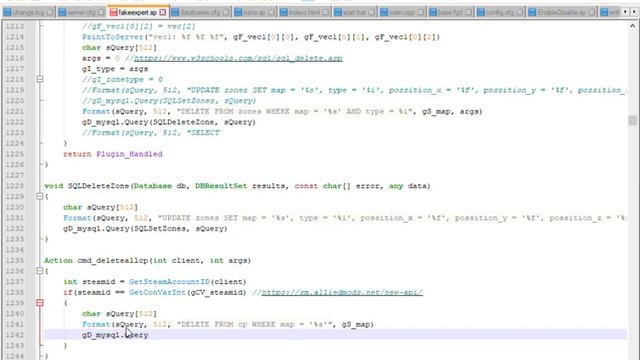This screenshot has height=360, width=640.
Task: Collapse the red fold marker at line 1239
Action: click(x=40, y=303)
